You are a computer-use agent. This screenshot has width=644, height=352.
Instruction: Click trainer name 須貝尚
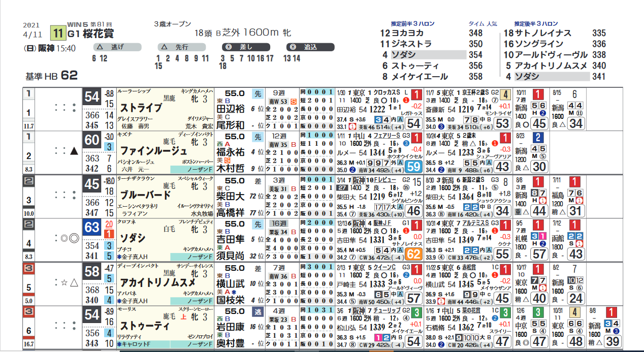tap(230, 256)
